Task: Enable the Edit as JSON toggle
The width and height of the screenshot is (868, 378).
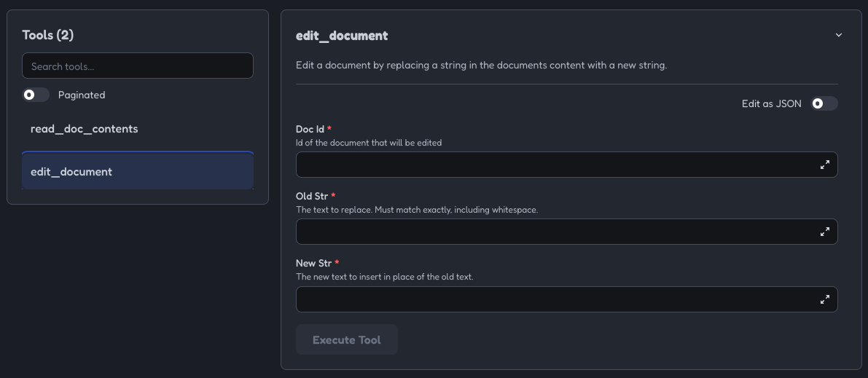Action: click(824, 103)
